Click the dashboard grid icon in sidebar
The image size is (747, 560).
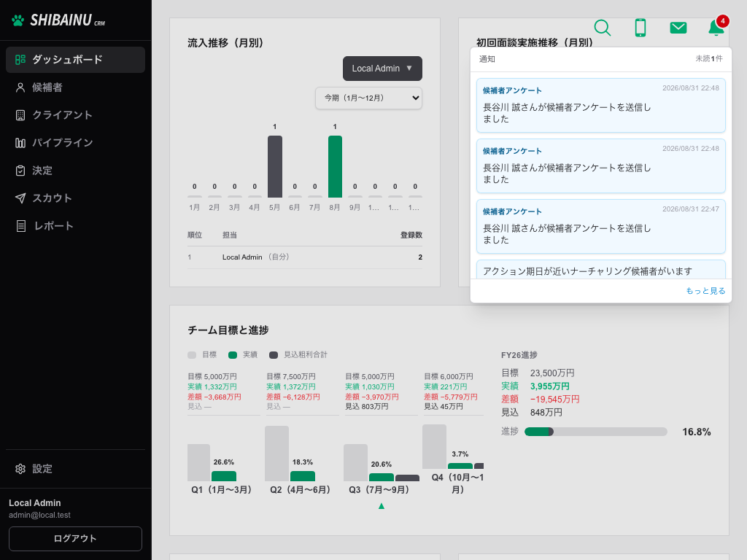tap(20, 60)
